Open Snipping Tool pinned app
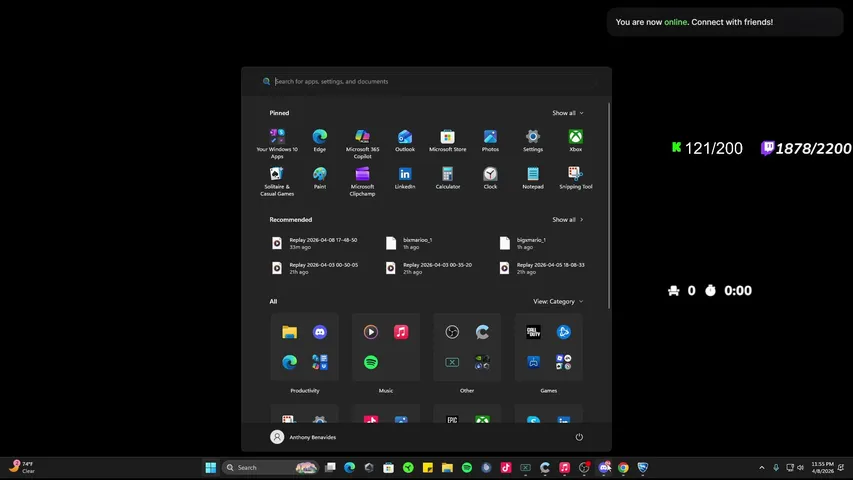 (576, 178)
